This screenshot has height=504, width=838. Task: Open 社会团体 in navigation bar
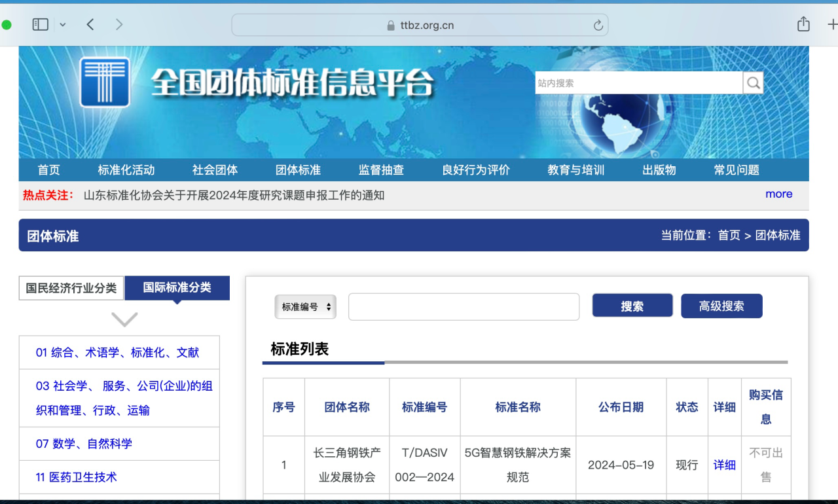coord(215,170)
